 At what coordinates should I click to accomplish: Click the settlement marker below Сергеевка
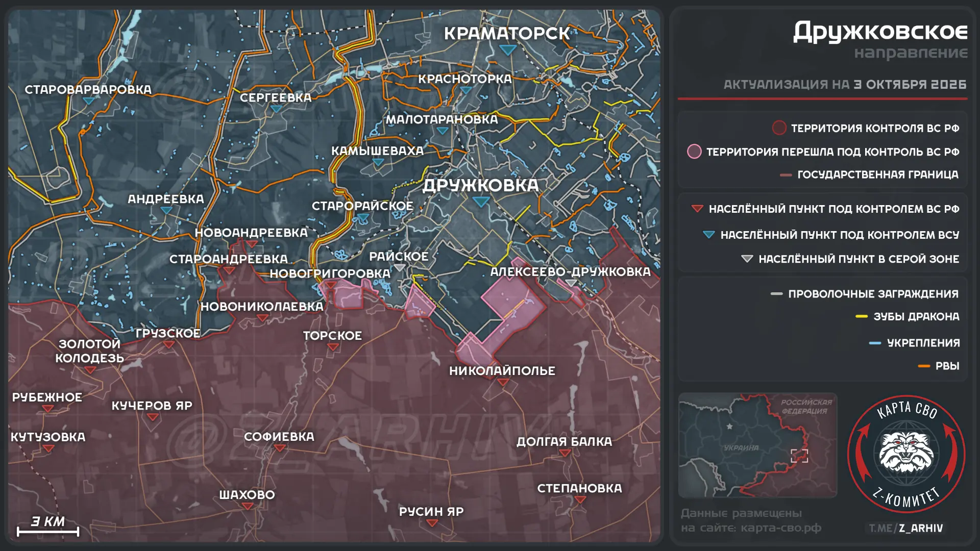tap(276, 109)
